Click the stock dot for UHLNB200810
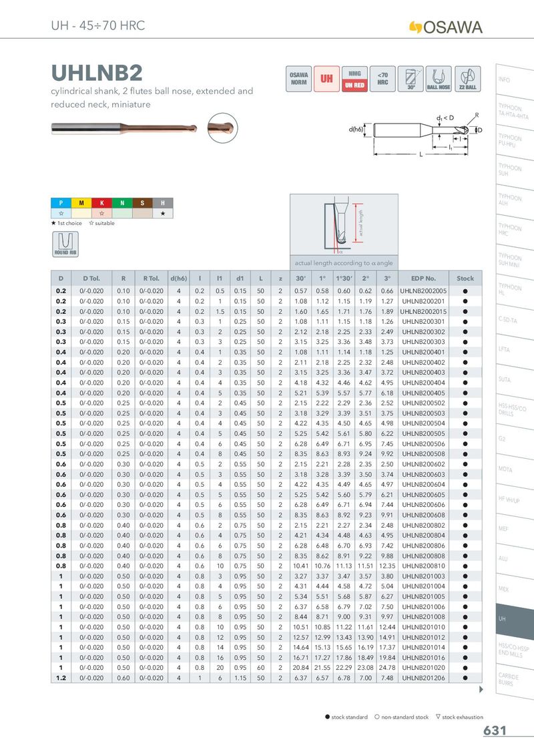This screenshot has height=756, width=534. pyautogui.click(x=465, y=566)
